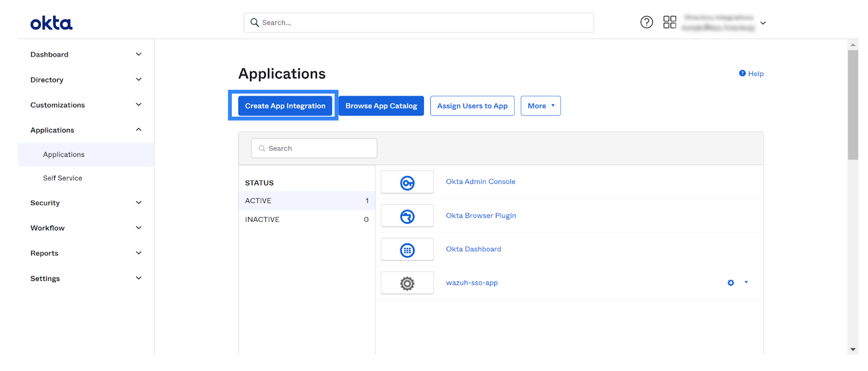Select Applications submenu item in sidebar
Screen dimensions: 868x371
pos(86,155)
